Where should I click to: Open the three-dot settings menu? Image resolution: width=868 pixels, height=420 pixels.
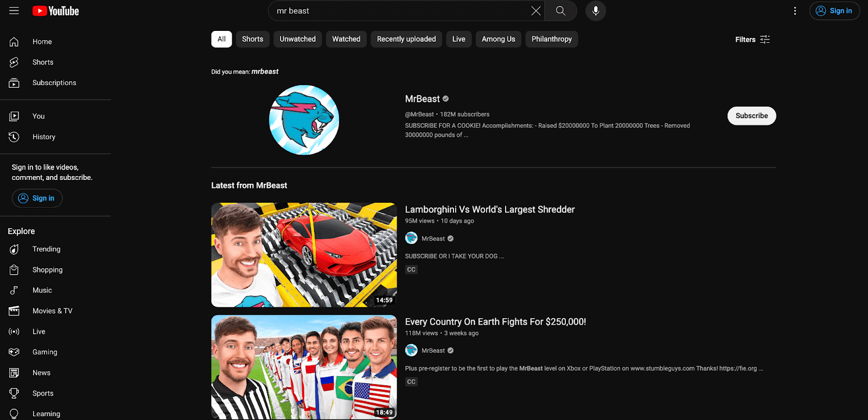point(795,11)
